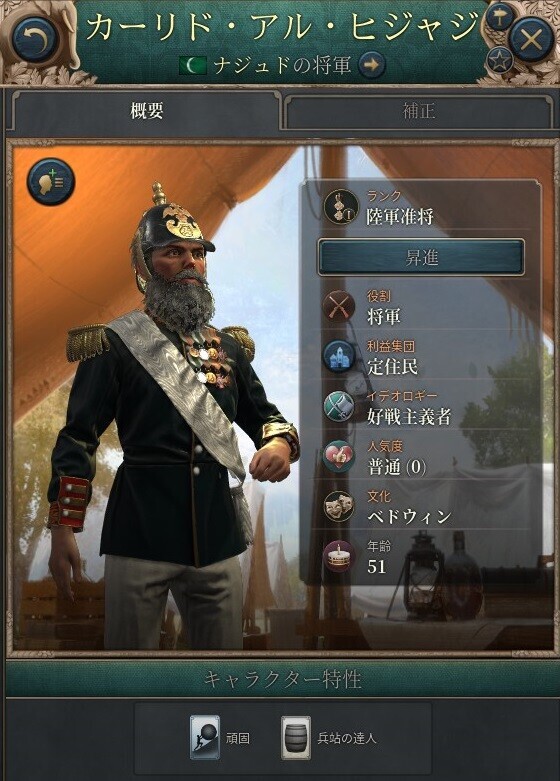The height and width of the screenshot is (781, 560).
Task: Click the popularity heart icon
Action: click(339, 456)
